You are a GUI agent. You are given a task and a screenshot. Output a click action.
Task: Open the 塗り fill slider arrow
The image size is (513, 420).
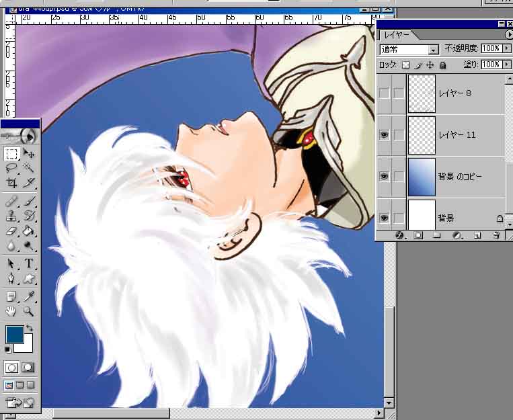(507, 65)
